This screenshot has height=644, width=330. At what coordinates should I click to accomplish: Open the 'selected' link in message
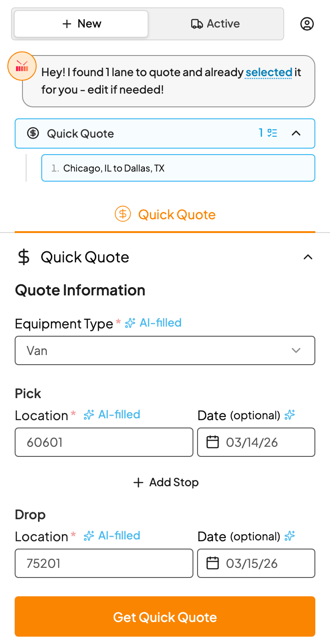click(x=269, y=72)
